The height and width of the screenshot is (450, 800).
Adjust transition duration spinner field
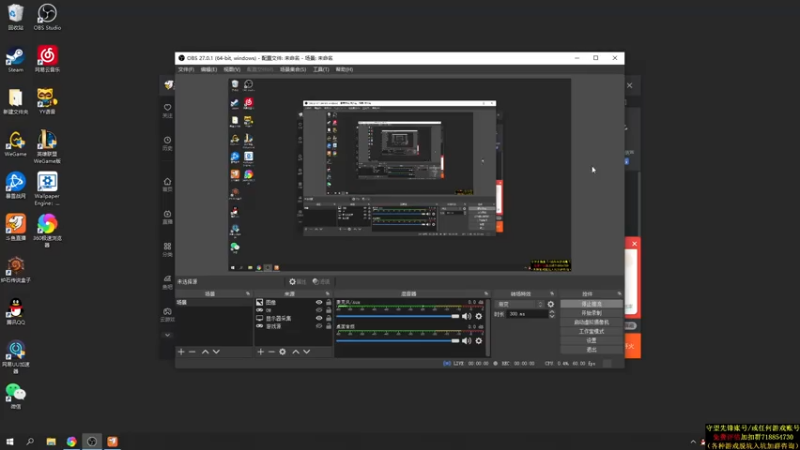528,314
